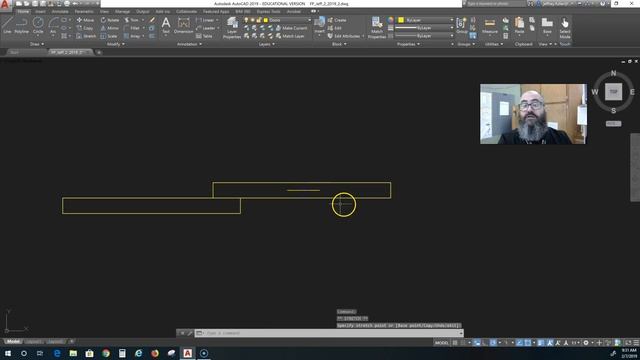Activate the Copy command
The image size is (640, 360).
click(85, 28)
